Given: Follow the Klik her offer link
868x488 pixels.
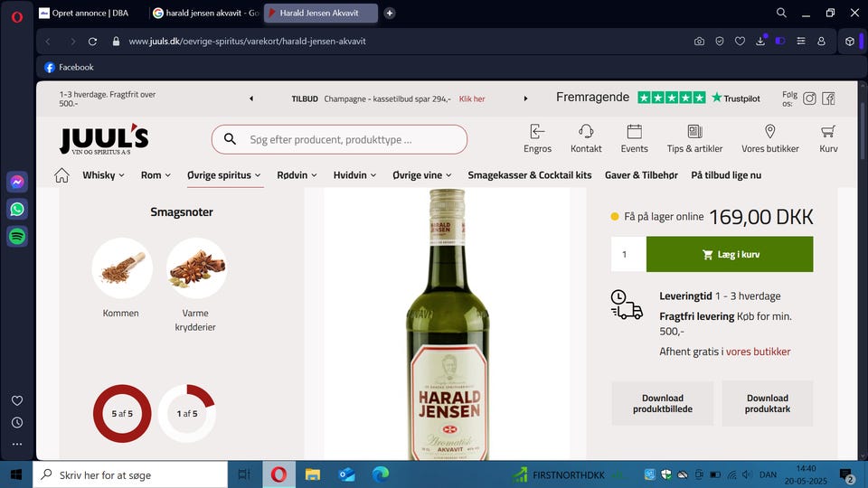Looking at the screenshot, I should click(472, 99).
